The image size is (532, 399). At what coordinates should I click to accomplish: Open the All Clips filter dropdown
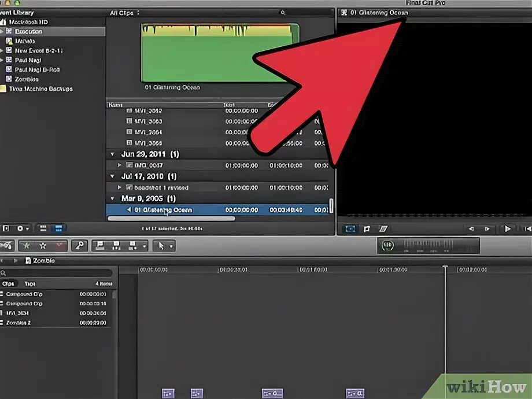[124, 13]
